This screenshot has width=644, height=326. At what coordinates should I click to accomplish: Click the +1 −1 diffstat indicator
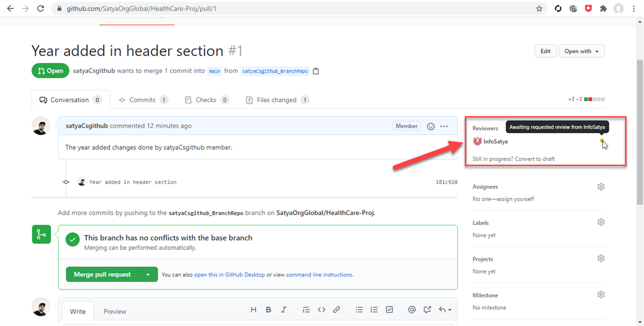(x=586, y=99)
